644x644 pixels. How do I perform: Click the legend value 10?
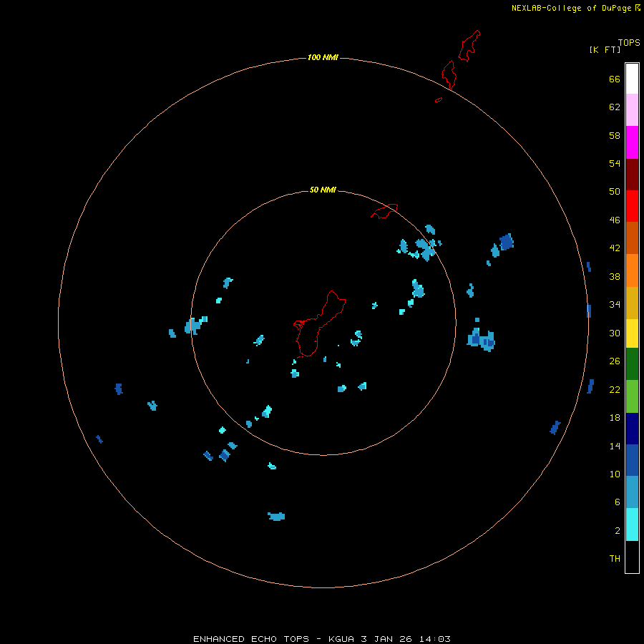[x=615, y=474]
